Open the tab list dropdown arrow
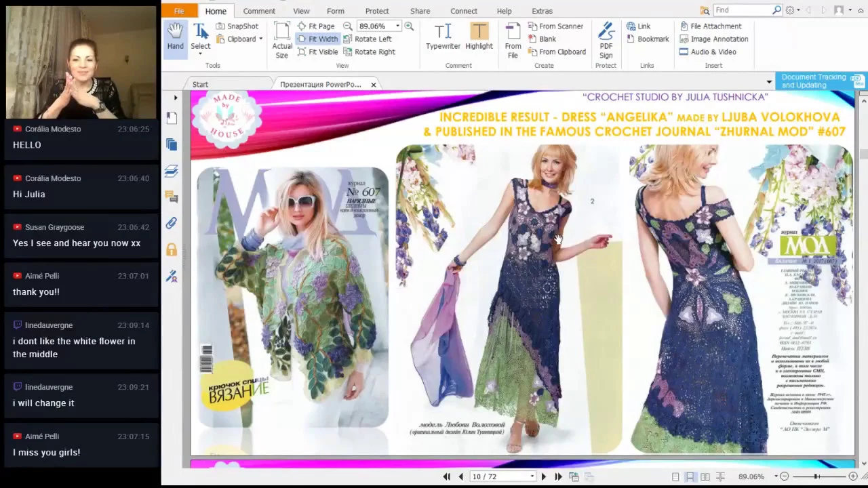The image size is (868, 488). tap(769, 82)
